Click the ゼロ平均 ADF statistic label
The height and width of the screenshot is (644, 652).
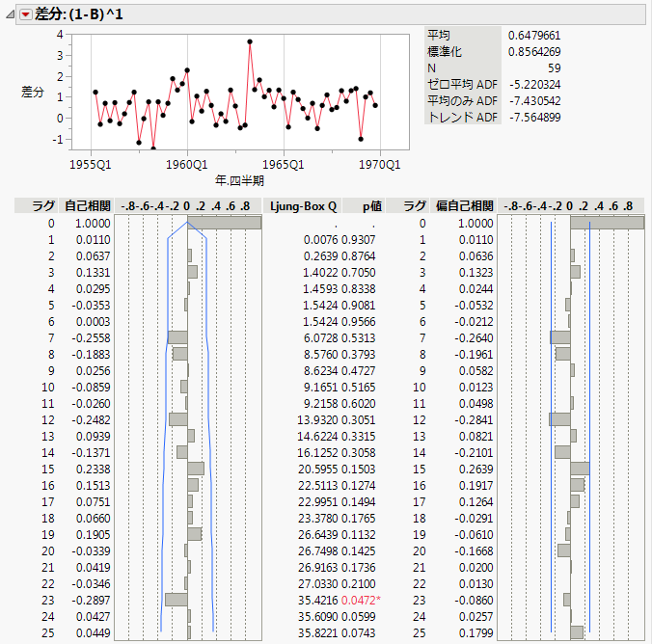tap(461, 85)
